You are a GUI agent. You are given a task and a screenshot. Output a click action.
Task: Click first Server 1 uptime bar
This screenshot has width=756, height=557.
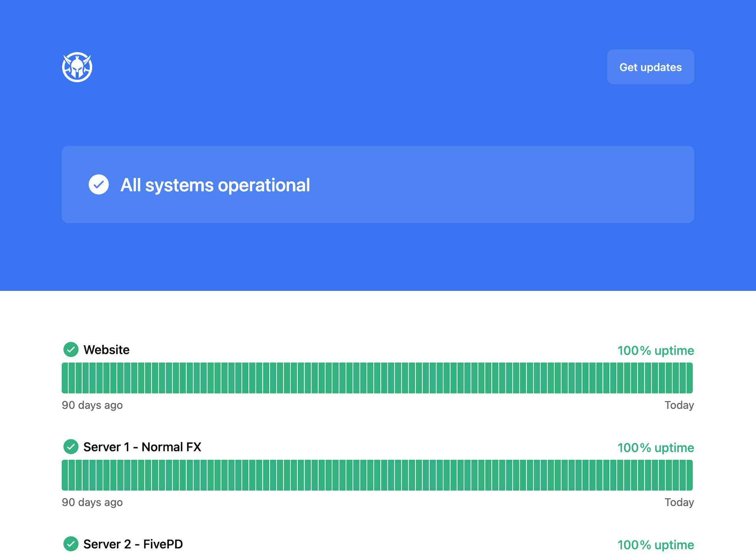pos(65,475)
